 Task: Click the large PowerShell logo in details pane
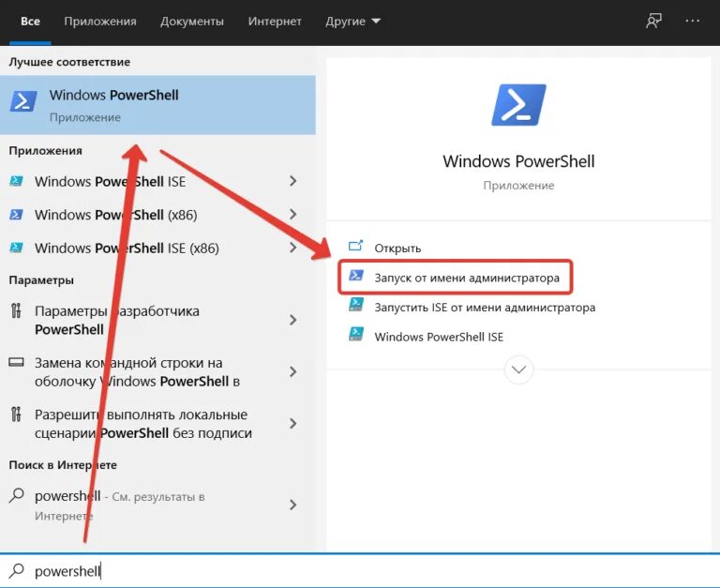click(518, 105)
